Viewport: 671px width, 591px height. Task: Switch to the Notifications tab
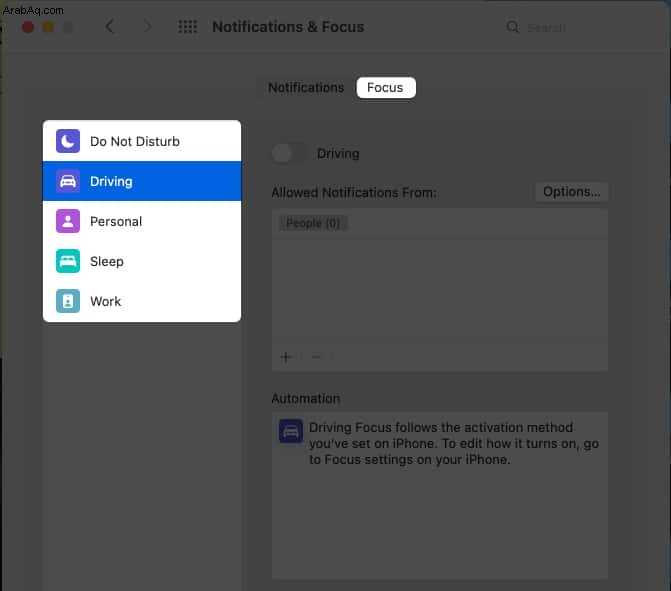(x=306, y=88)
